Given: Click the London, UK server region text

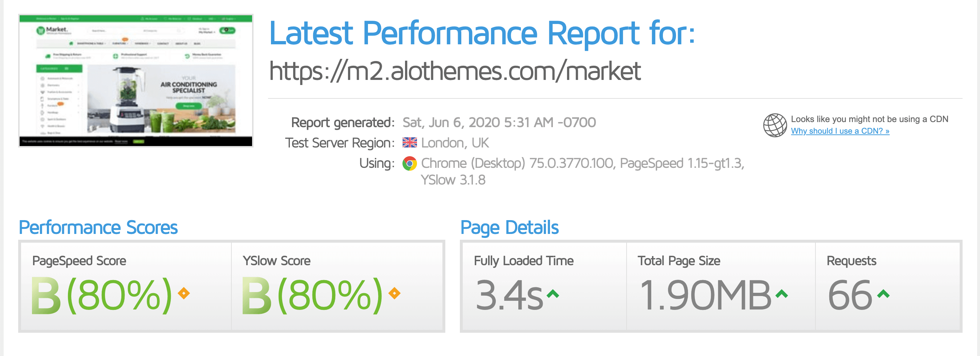Looking at the screenshot, I should [x=455, y=143].
